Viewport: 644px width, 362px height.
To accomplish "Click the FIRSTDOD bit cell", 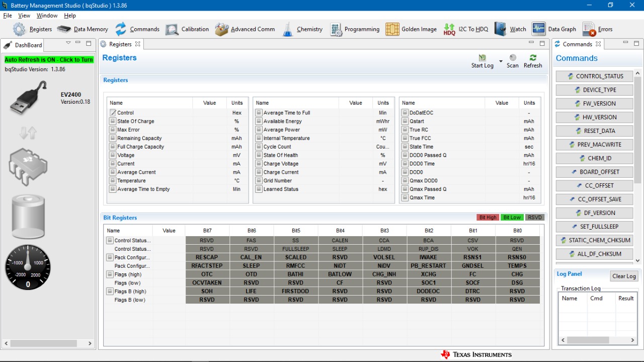I will tap(296, 292).
